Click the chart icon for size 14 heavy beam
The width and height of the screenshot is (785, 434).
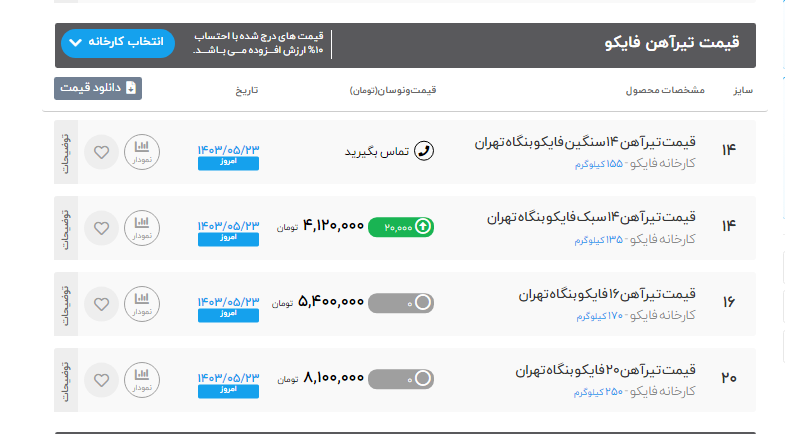pos(142,153)
